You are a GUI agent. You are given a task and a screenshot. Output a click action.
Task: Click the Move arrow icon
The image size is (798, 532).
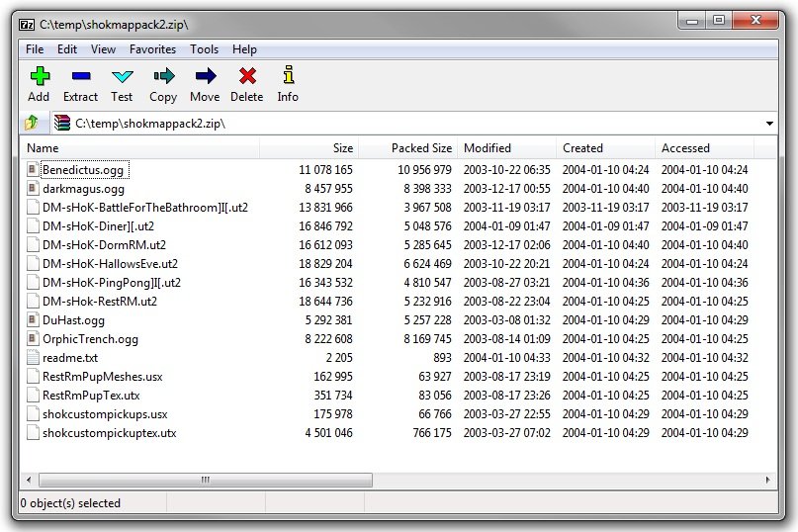[x=205, y=76]
